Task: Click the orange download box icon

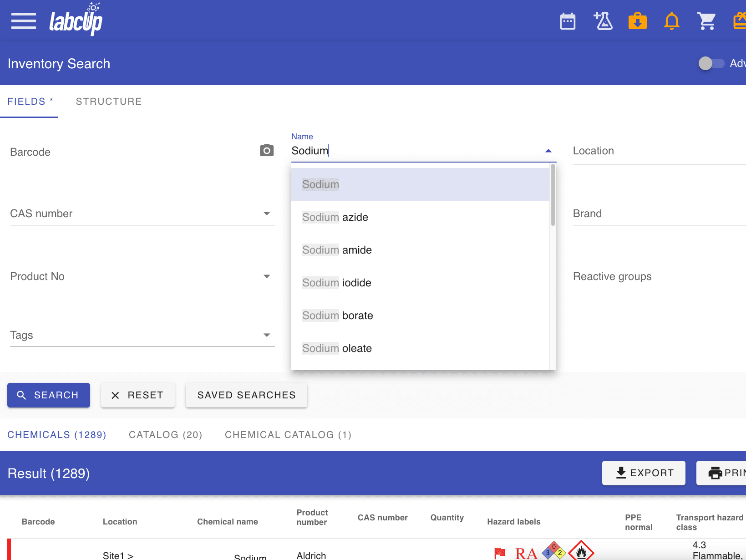Action: pyautogui.click(x=637, y=21)
